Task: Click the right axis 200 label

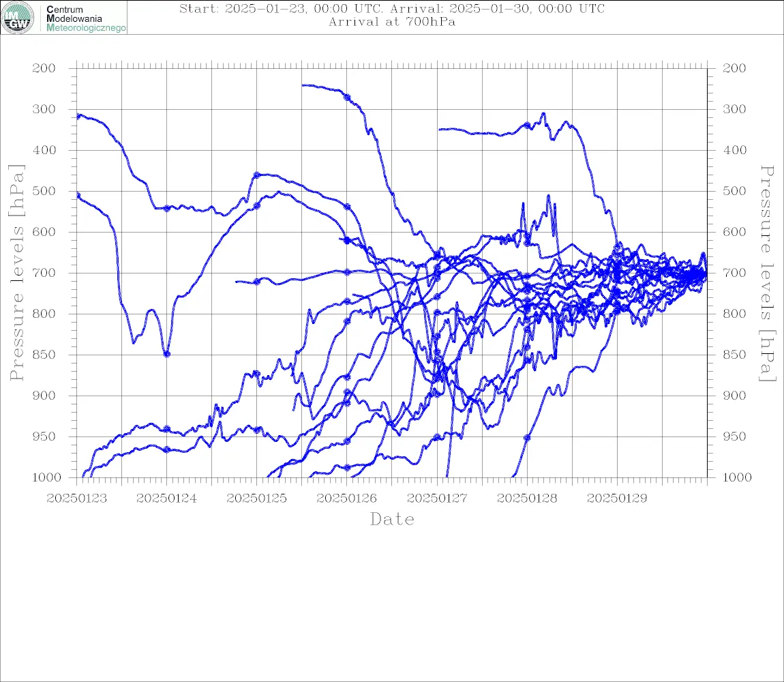Action: click(x=734, y=68)
